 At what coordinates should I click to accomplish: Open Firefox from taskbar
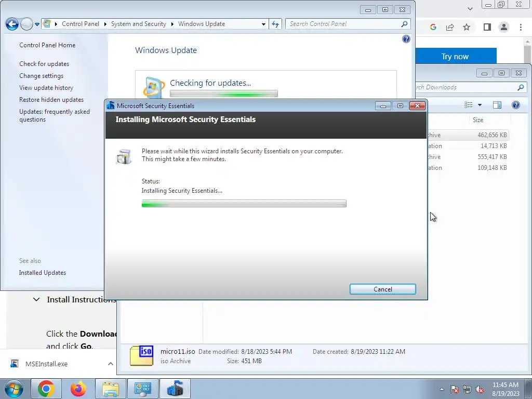point(78,389)
